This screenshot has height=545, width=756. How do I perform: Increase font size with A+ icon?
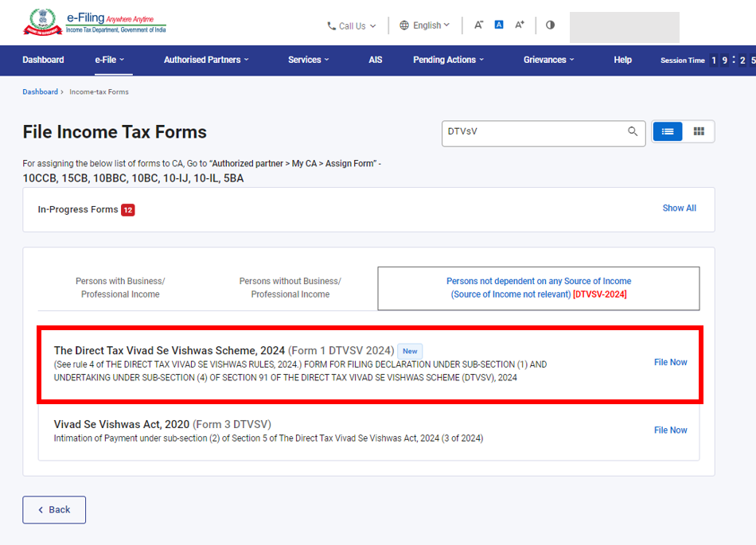pos(520,25)
